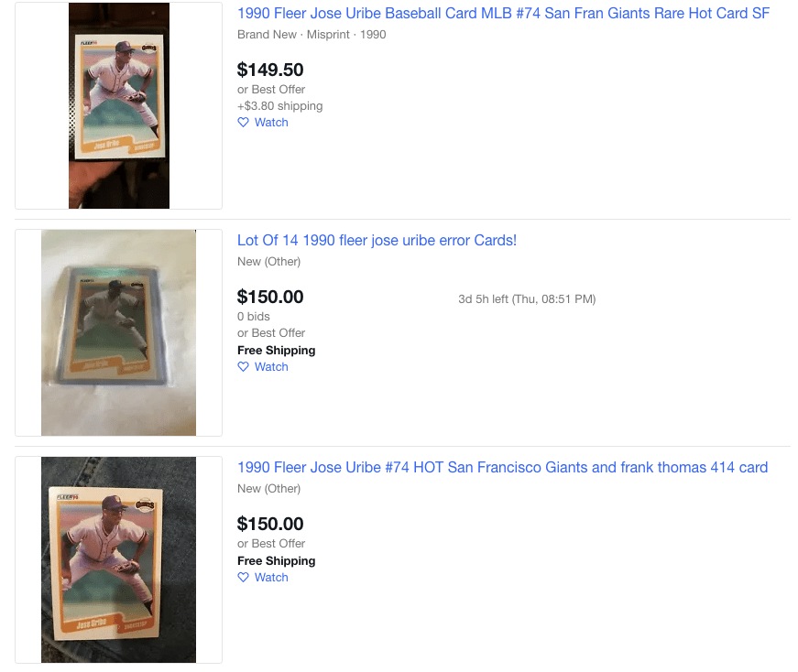
Task: Click the '0 bids' count
Action: pos(254,317)
